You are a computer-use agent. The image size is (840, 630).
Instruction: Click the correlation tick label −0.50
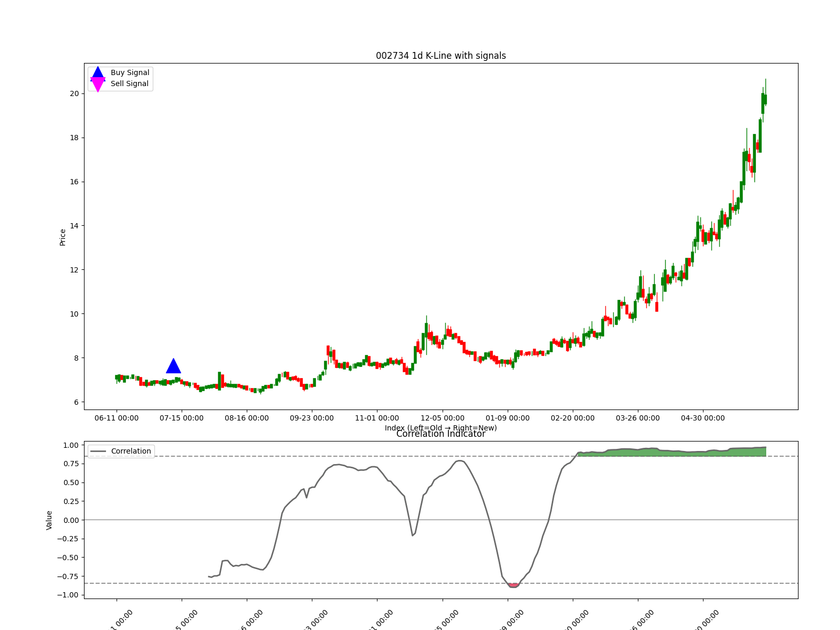(x=67, y=558)
